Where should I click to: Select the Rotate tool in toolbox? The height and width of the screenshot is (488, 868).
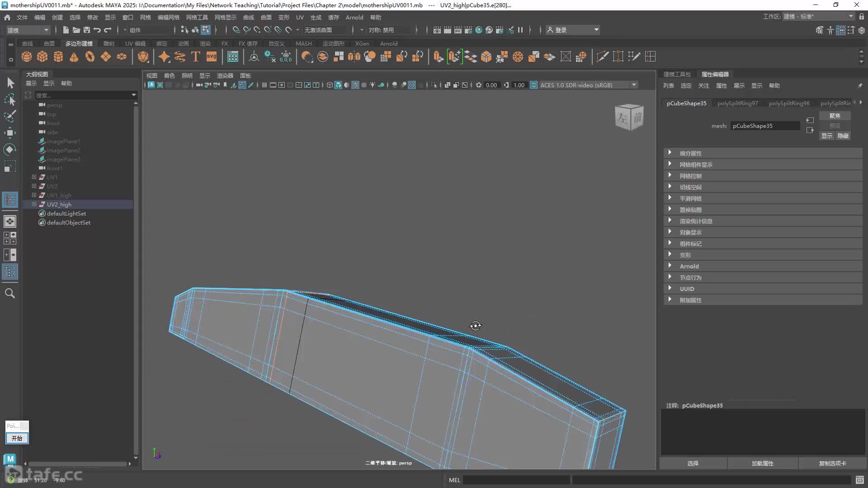click(10, 150)
